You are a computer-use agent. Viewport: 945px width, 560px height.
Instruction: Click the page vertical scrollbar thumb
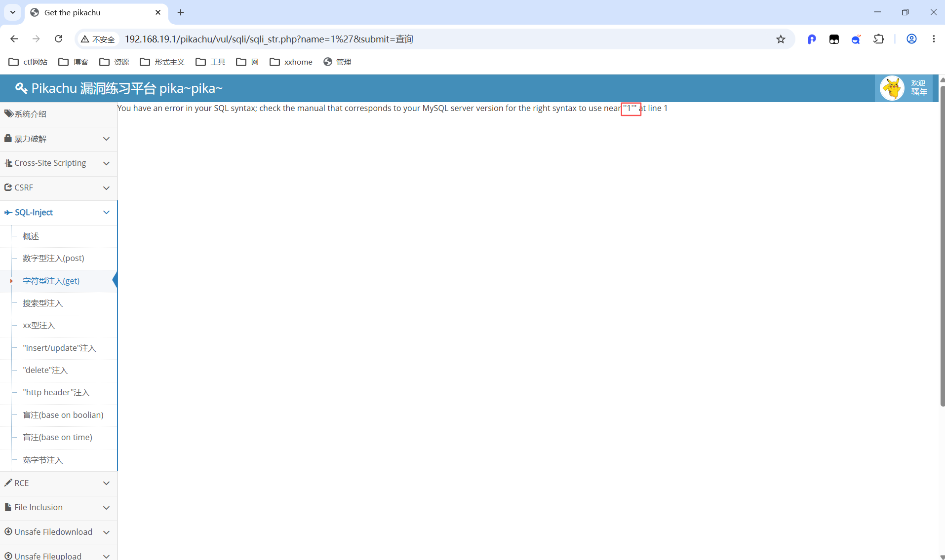click(943, 245)
